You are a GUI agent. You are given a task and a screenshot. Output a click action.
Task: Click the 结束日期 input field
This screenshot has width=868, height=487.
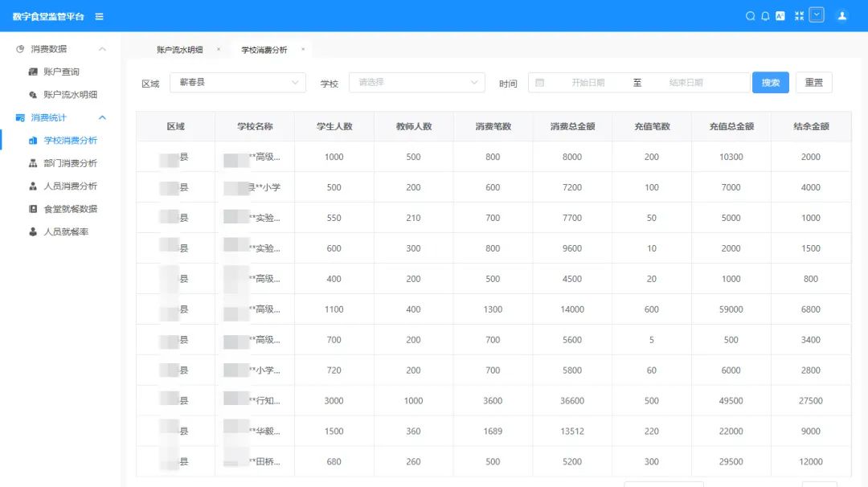[x=686, y=83]
